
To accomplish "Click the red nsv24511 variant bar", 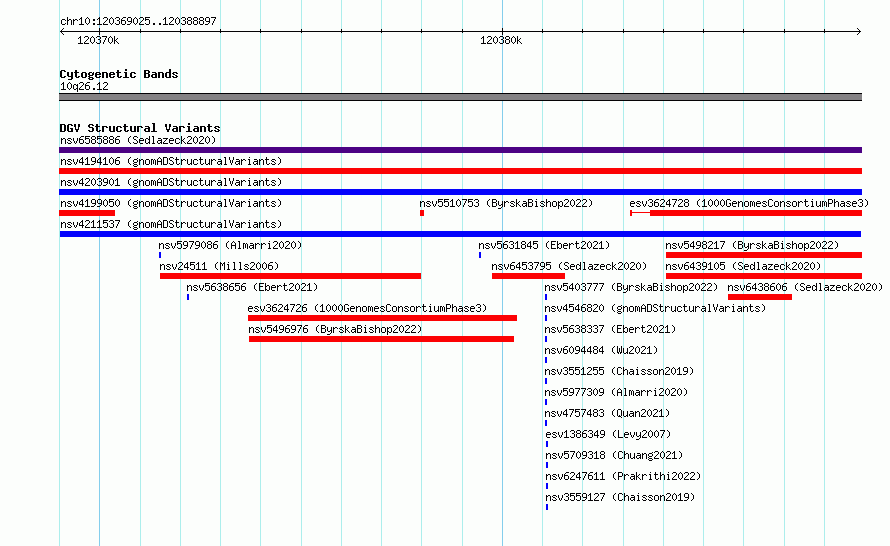I will 291,276.
